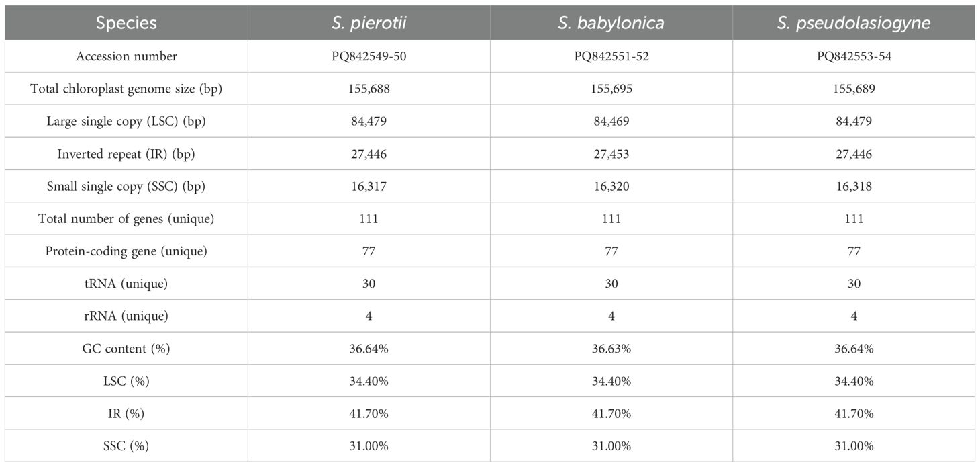
Task: Click the PQ842553-54 accession cell
Action: pos(854,56)
